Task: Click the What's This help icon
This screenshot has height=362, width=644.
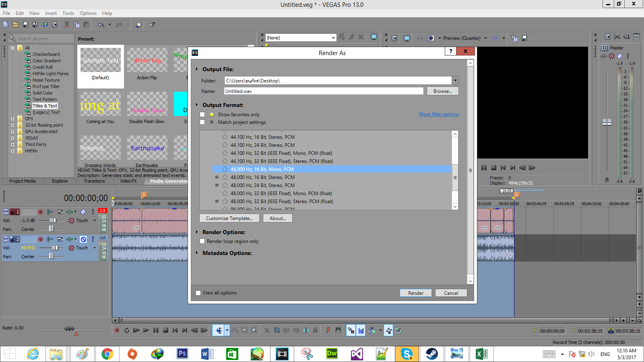Action: point(152,25)
